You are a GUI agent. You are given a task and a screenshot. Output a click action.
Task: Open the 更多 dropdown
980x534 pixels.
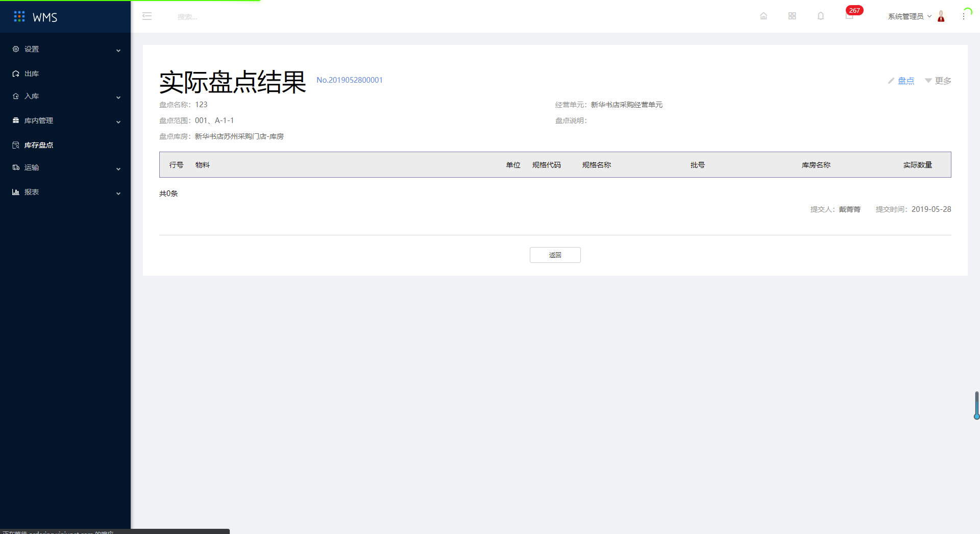click(938, 81)
